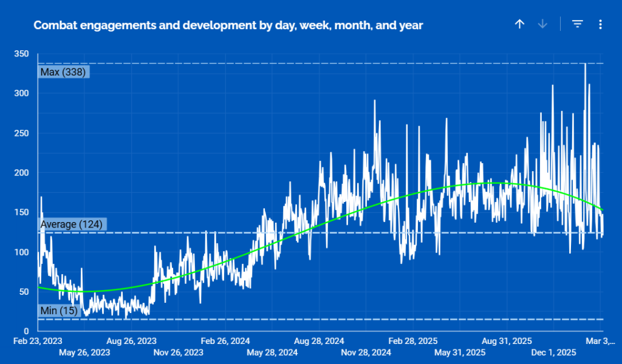Open the chart filter icon
The width and height of the screenshot is (622, 364).
pos(577,24)
